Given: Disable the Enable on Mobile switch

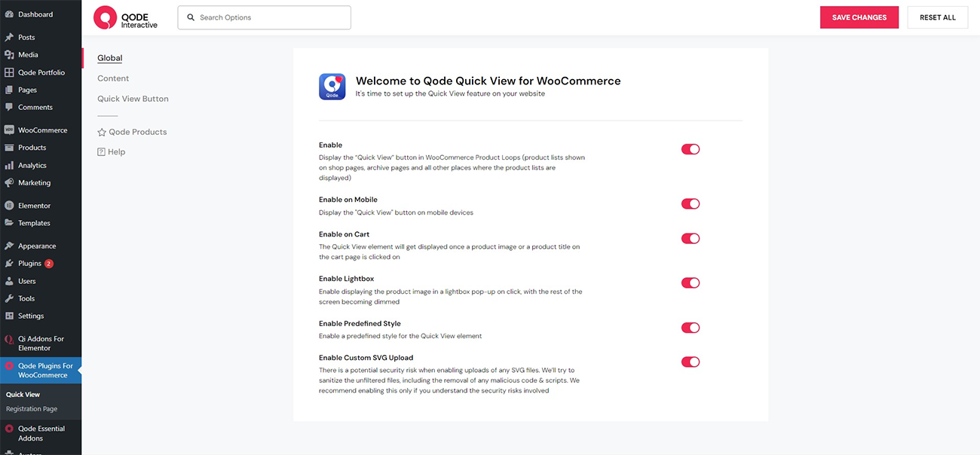Looking at the screenshot, I should pos(690,204).
